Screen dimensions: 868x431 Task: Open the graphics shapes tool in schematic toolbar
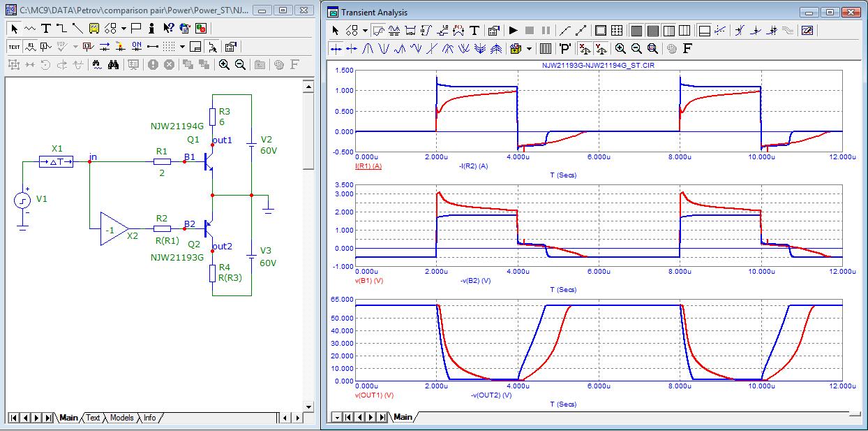pyautogui.click(x=110, y=29)
